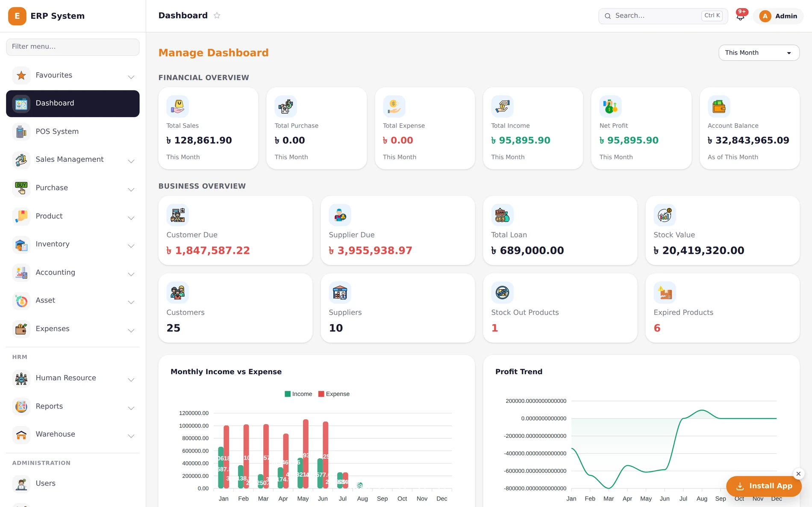Click the Asset sidebar icon
Viewport: 812px width, 507px height.
tap(21, 301)
